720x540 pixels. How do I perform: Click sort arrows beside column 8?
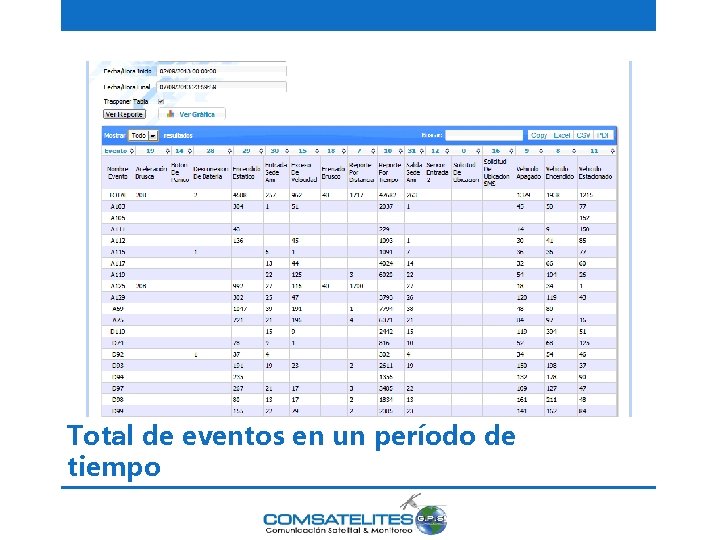pyautogui.click(x=574, y=151)
